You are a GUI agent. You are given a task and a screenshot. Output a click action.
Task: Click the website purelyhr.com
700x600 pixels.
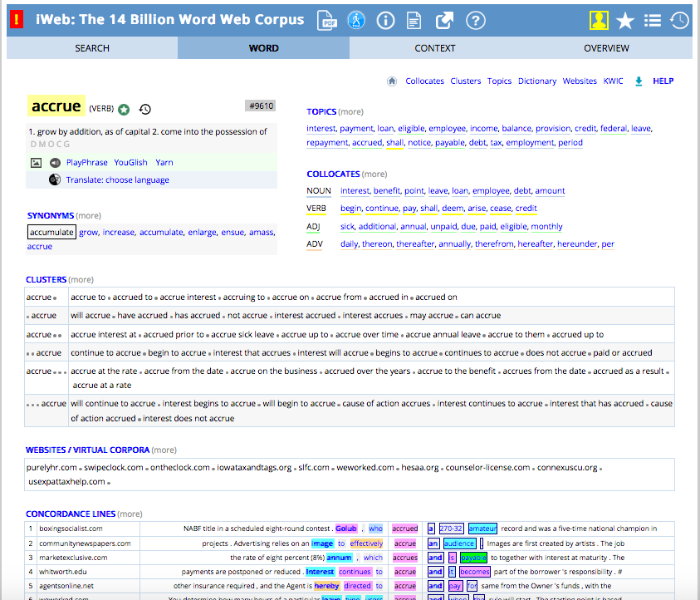tap(51, 467)
